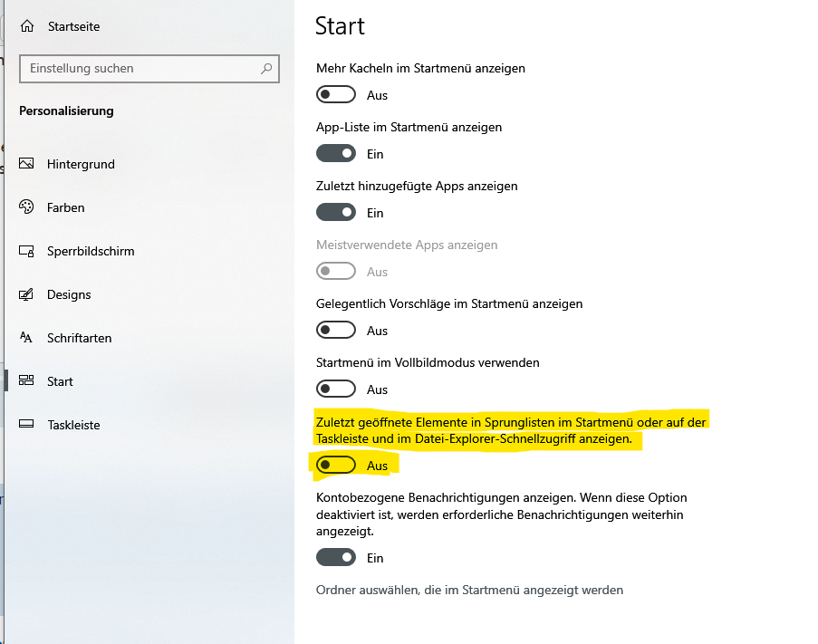
Task: Open Ordner auswählen link for Startmenü
Action: click(469, 591)
